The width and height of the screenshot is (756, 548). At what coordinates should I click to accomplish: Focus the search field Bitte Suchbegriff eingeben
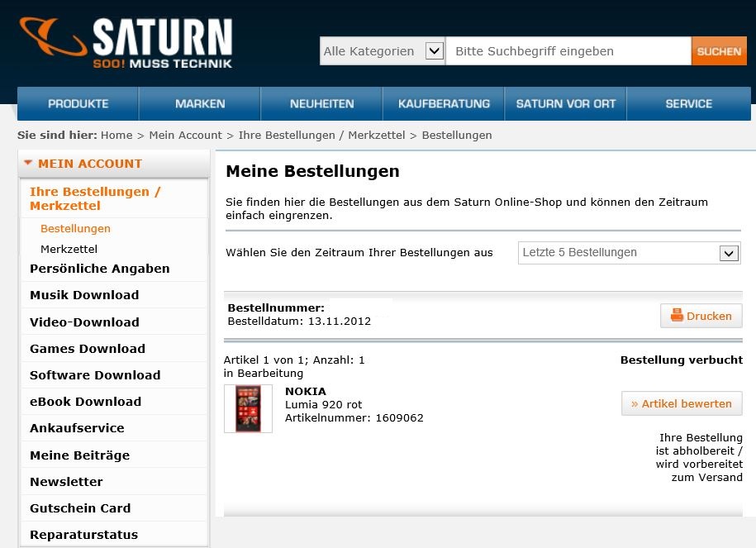[x=568, y=50]
